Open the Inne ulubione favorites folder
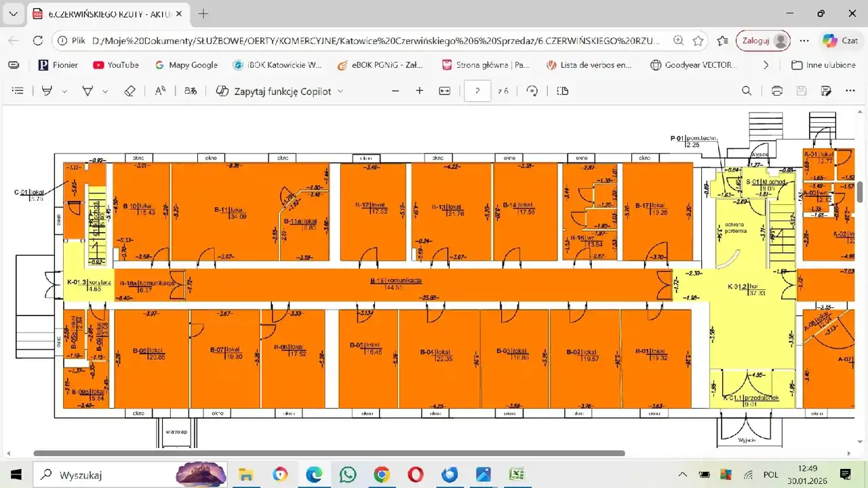This screenshot has height=488, width=868. point(823,65)
